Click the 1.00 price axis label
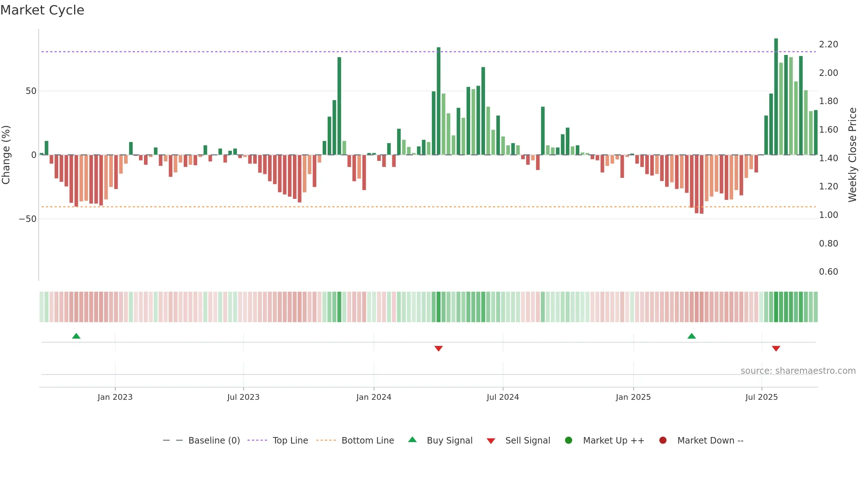 coord(829,215)
